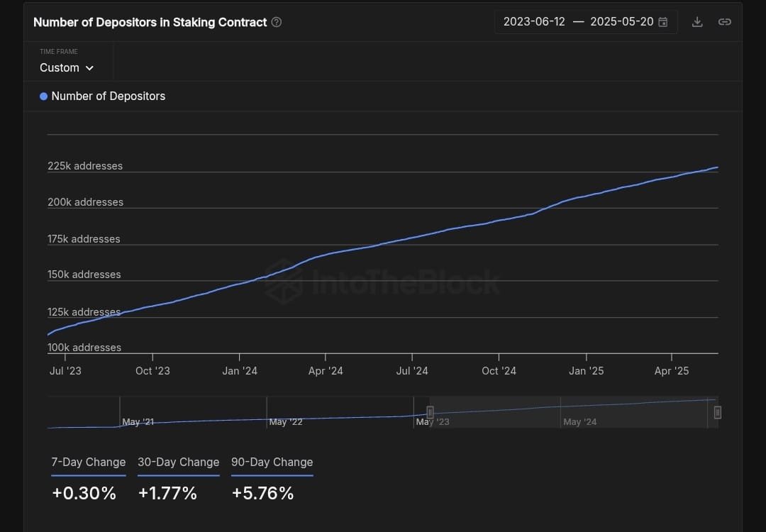Click the May '21 navigator marker

coord(138,421)
